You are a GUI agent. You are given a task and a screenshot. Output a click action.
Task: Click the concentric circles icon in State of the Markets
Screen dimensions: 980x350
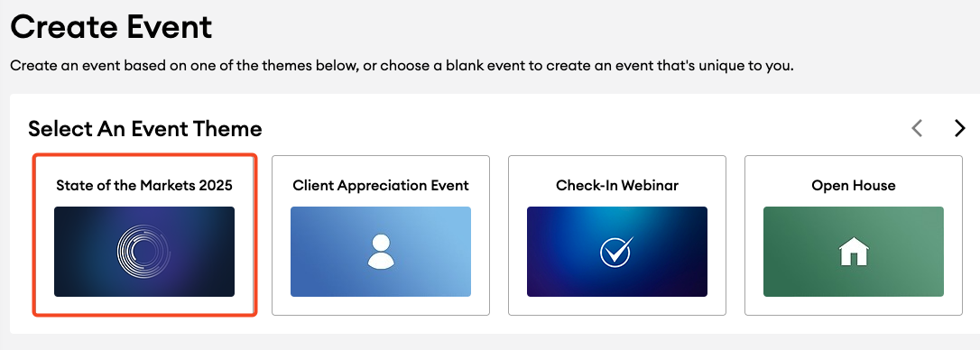coord(143,252)
